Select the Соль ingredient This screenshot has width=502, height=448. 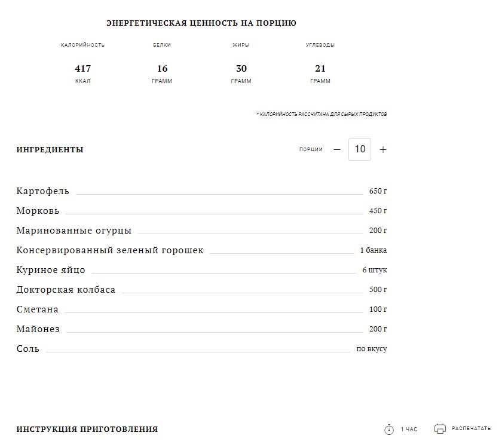[28, 349]
